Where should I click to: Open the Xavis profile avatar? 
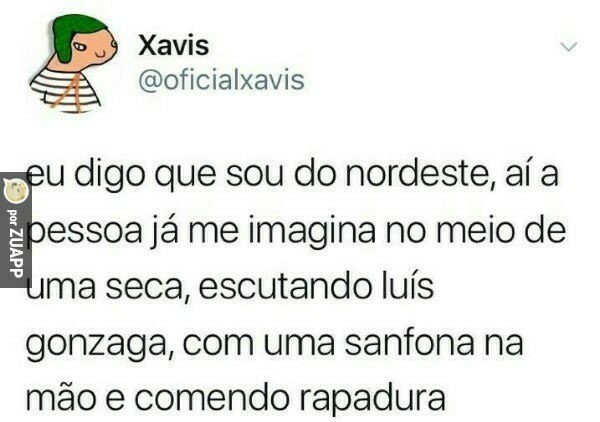pos(73,63)
